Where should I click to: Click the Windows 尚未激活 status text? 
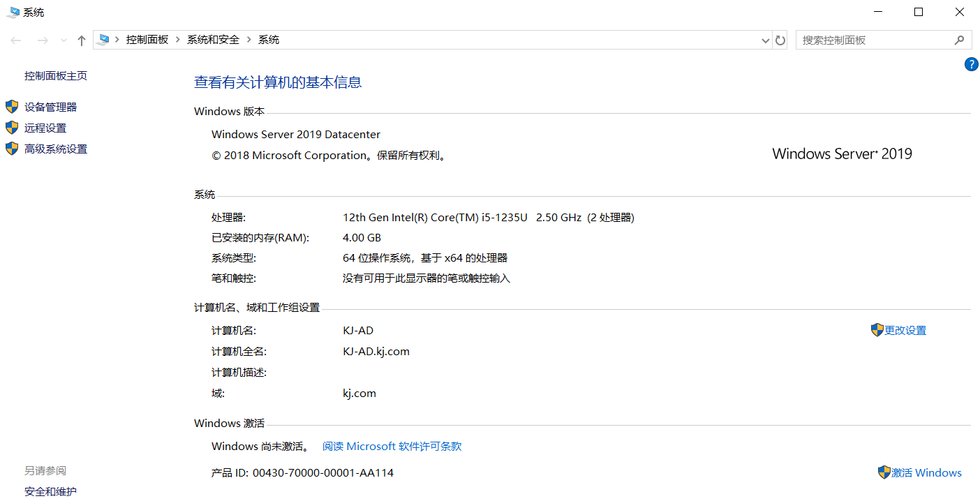(261, 446)
